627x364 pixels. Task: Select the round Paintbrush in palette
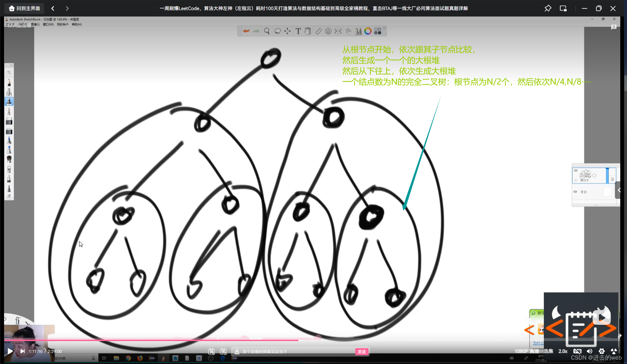[9, 159]
